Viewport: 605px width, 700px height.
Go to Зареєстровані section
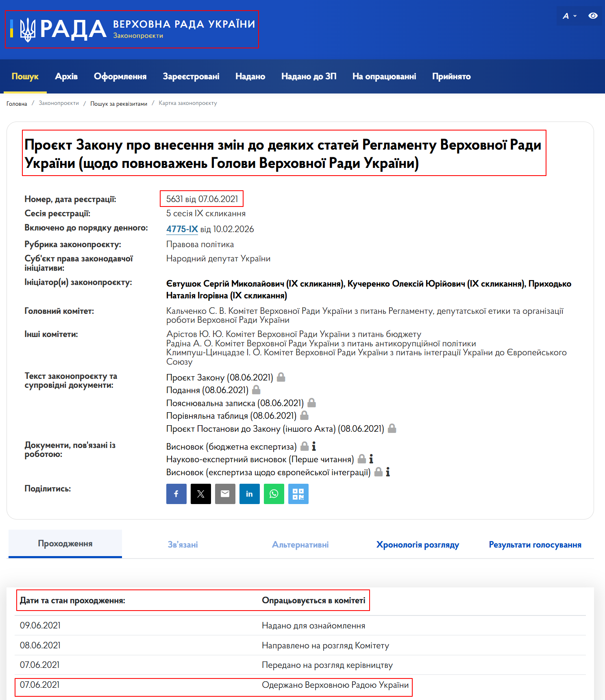click(191, 76)
